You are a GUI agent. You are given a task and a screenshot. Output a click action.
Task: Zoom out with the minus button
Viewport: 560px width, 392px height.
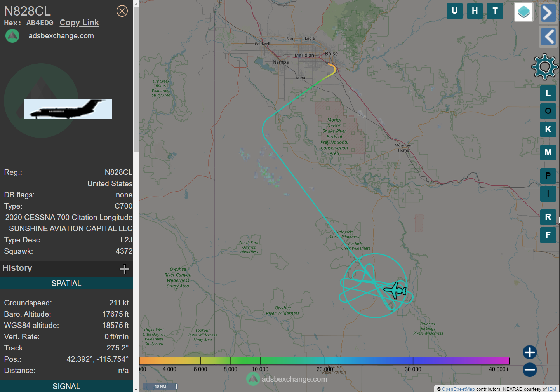[x=530, y=369]
